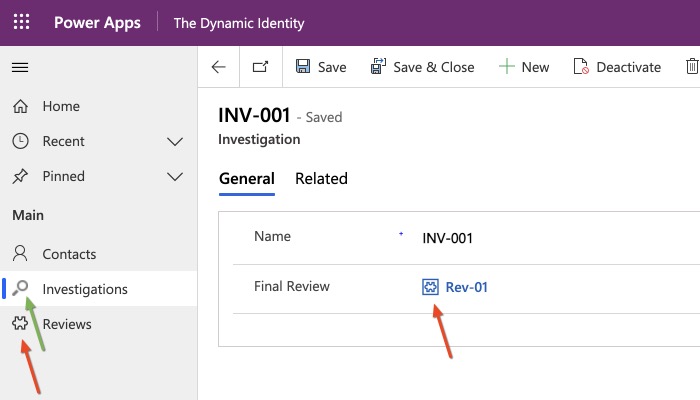Click the Home house icon in sidebar
The width and height of the screenshot is (700, 400).
pos(20,106)
